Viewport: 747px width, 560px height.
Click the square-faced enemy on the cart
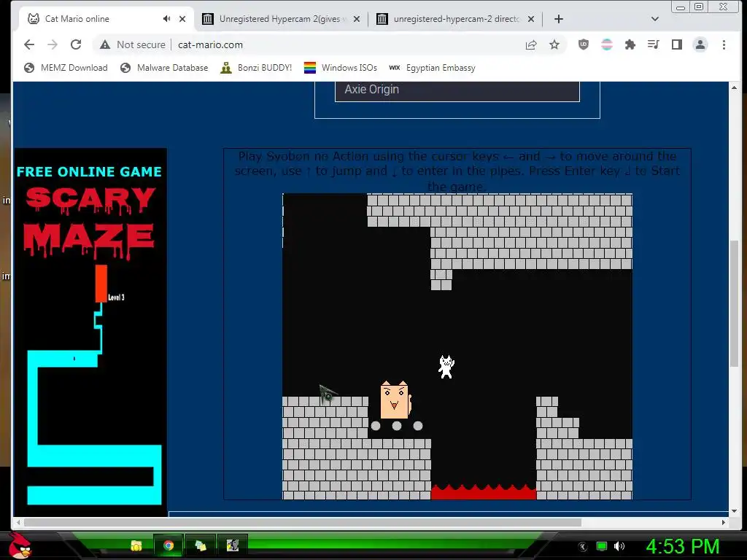click(x=395, y=400)
